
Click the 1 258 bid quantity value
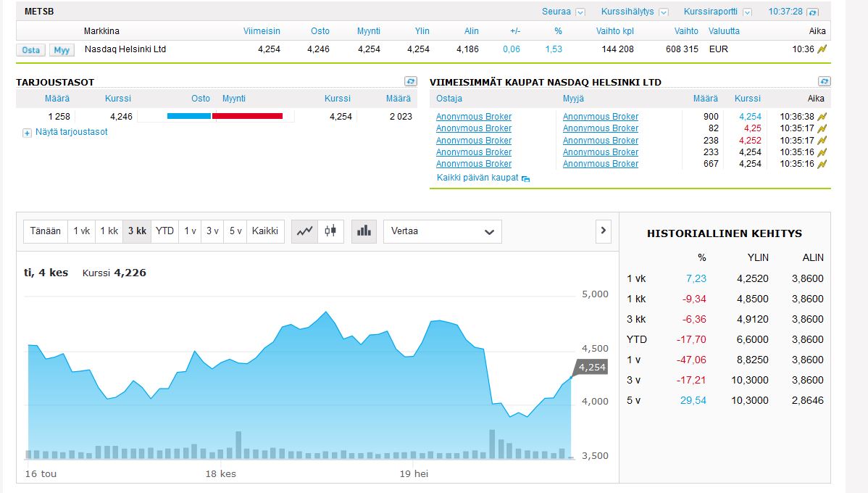pyautogui.click(x=59, y=117)
